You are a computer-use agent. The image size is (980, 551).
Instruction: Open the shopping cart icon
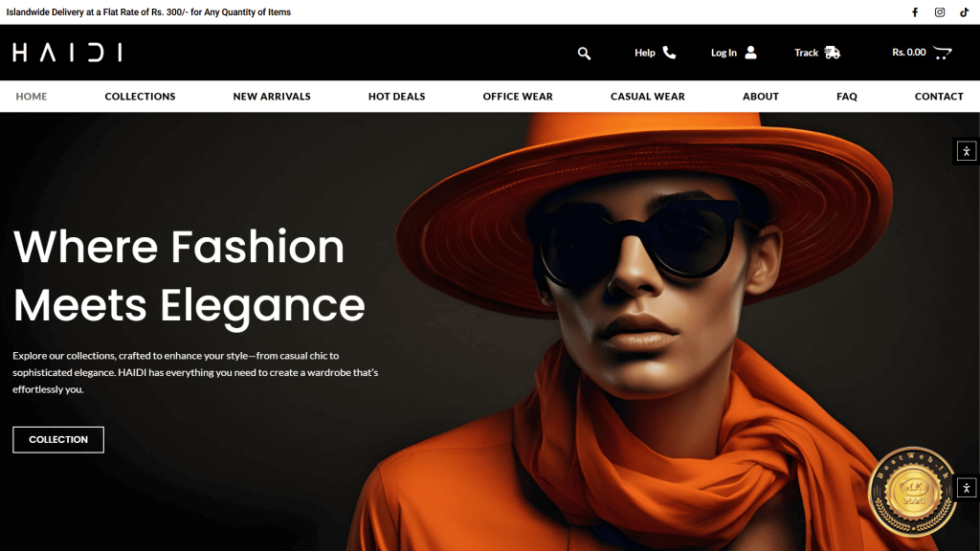pos(942,53)
